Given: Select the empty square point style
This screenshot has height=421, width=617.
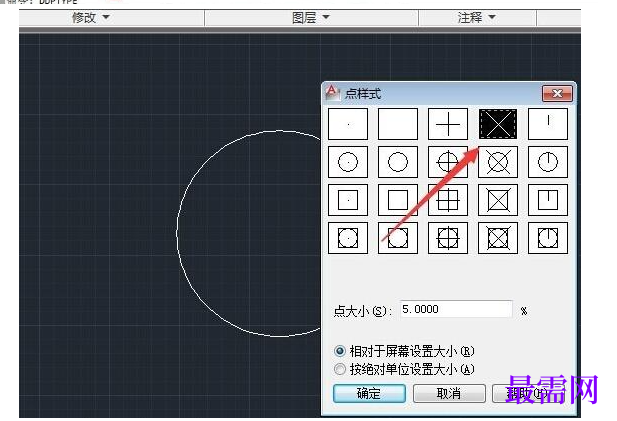Looking at the screenshot, I should 398,200.
